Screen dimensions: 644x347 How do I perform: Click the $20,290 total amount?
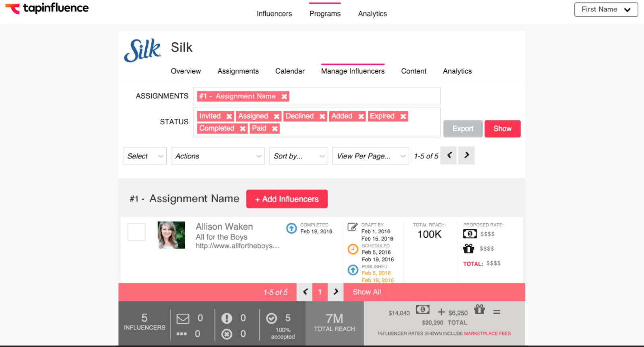click(432, 323)
